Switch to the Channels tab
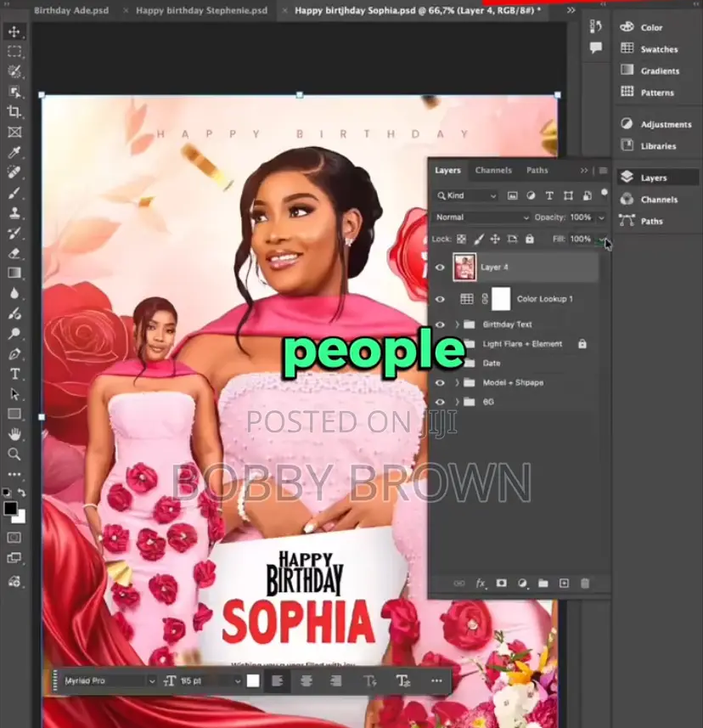 [493, 171]
